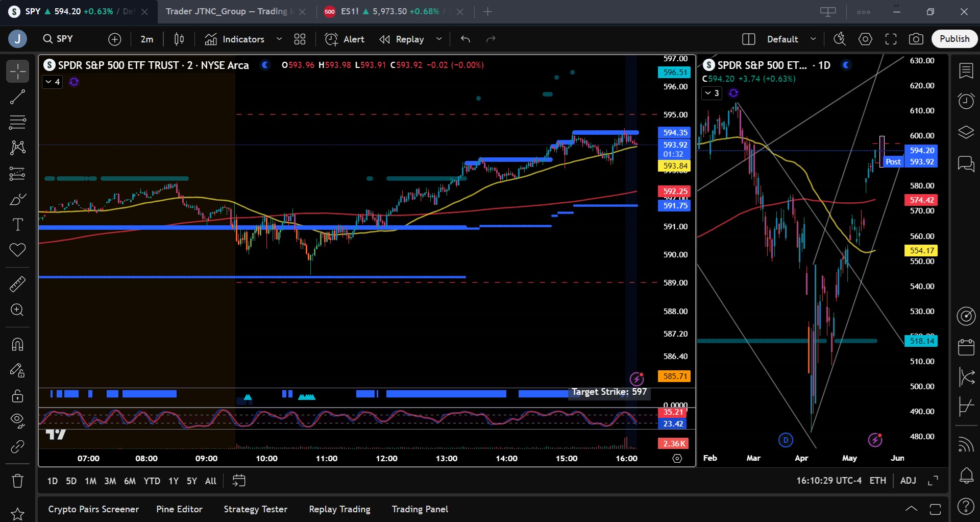Start bar Replay mode
980x522 pixels.
point(402,39)
